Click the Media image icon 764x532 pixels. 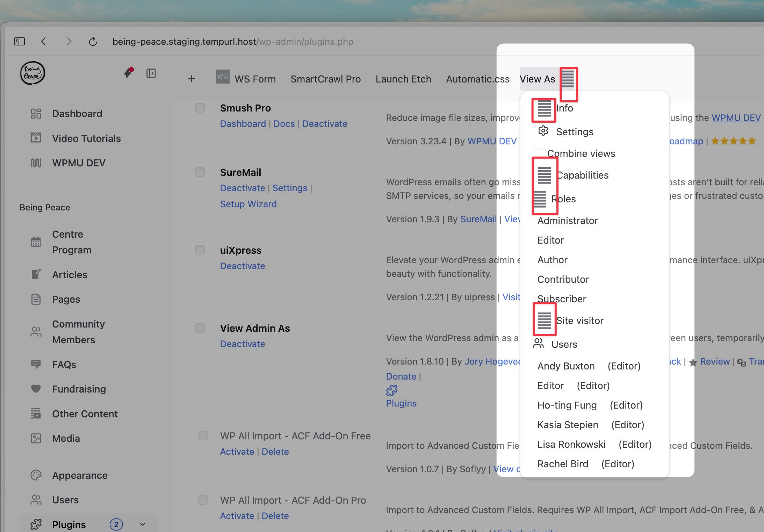click(36, 438)
